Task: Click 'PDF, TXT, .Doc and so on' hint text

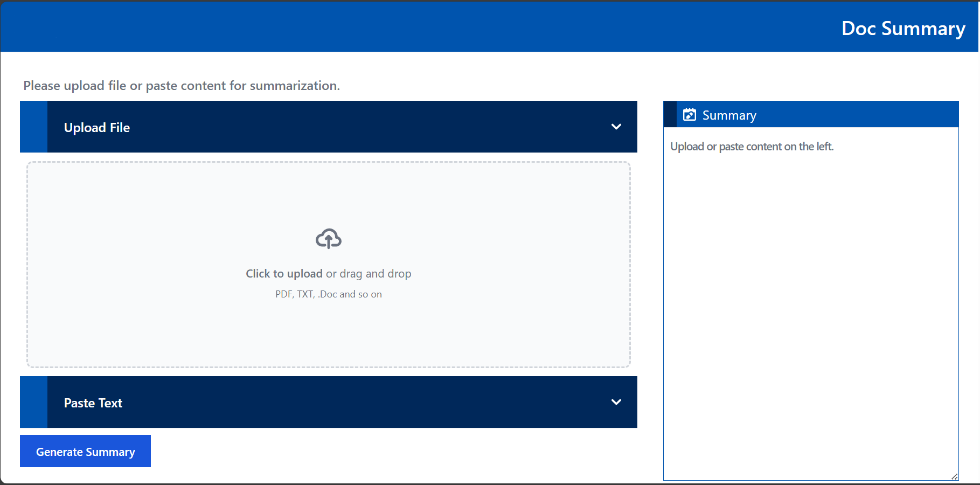Action: 328,294
